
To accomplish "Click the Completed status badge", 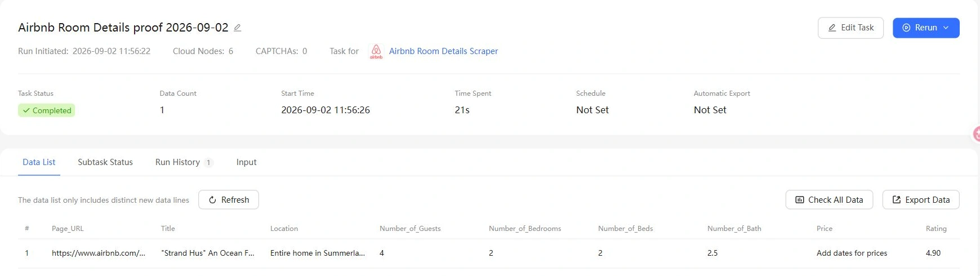I will [47, 110].
